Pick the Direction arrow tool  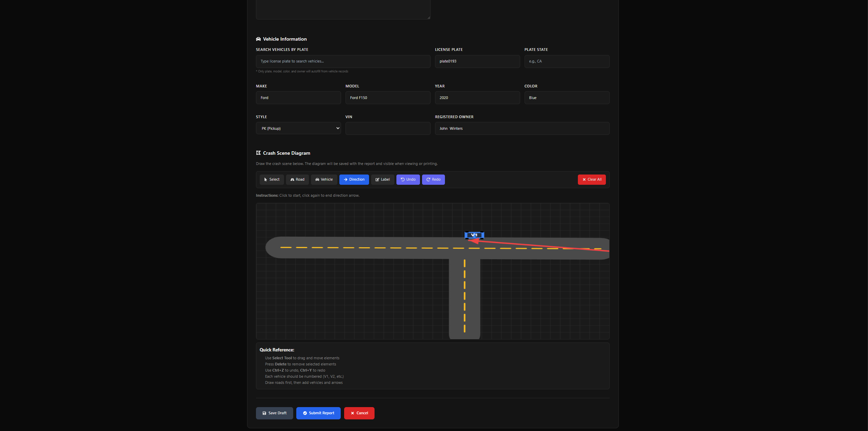click(x=354, y=180)
